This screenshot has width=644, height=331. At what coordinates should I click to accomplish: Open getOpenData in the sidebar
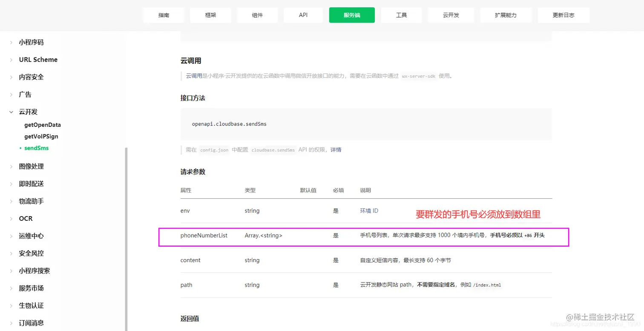[43, 125]
